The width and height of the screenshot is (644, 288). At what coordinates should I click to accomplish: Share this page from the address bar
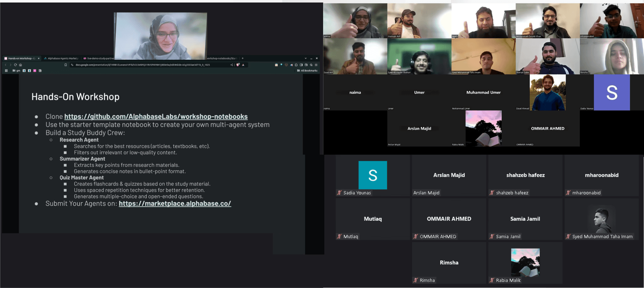coord(232,65)
